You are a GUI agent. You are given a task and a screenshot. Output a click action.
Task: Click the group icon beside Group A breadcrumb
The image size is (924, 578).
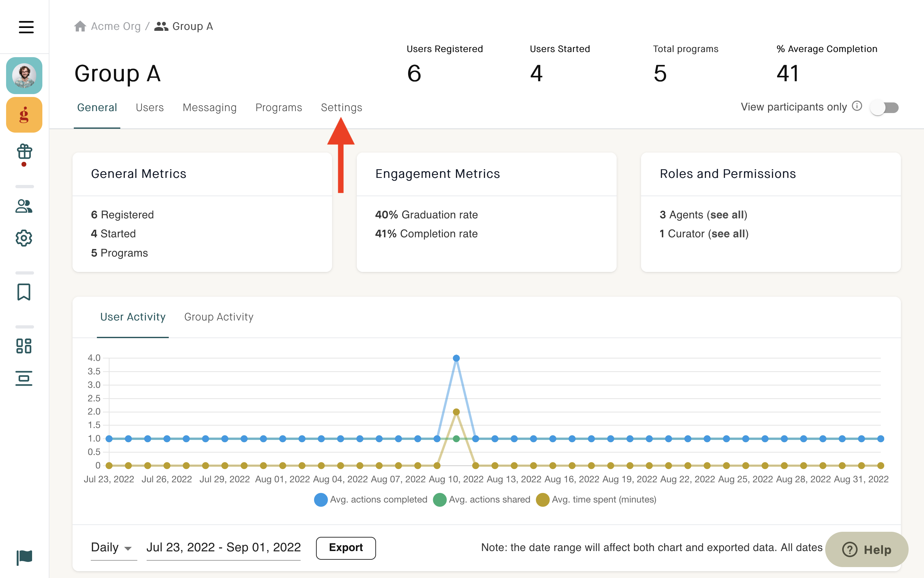pyautogui.click(x=161, y=26)
